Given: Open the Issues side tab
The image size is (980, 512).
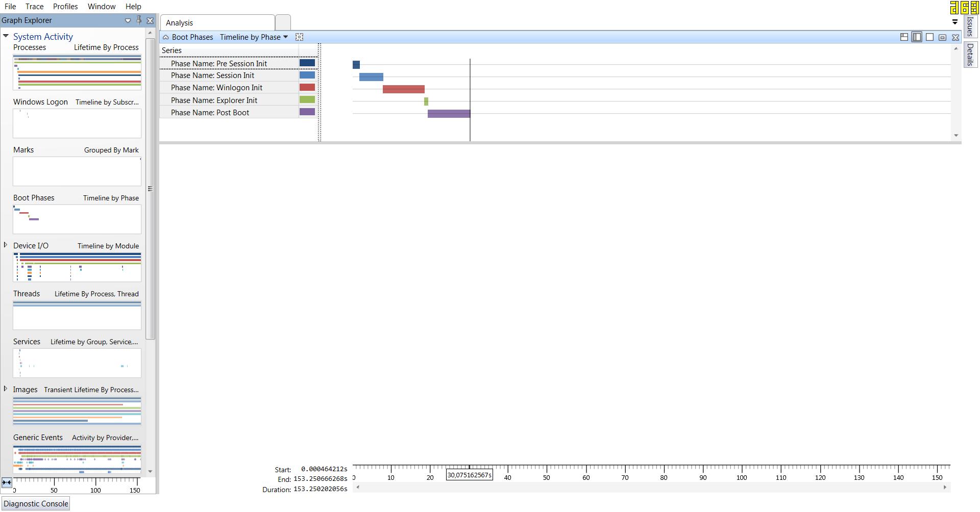Looking at the screenshot, I should pyautogui.click(x=970, y=27).
